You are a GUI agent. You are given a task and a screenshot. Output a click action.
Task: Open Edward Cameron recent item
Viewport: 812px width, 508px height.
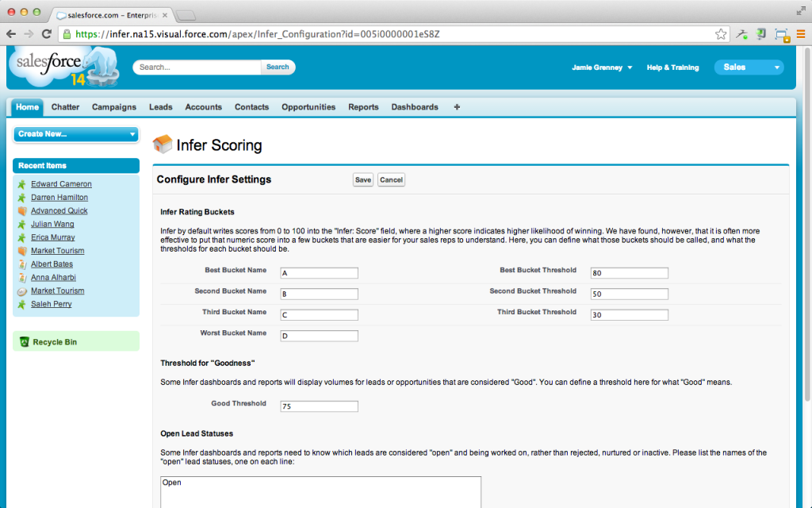(x=61, y=184)
